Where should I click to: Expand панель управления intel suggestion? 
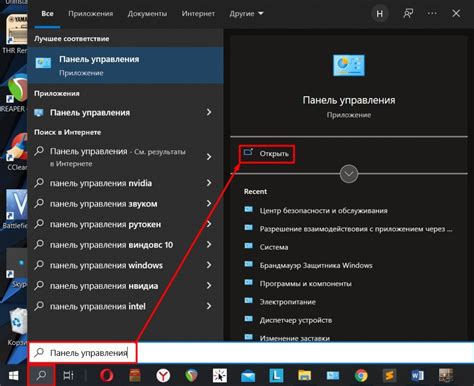(x=209, y=306)
